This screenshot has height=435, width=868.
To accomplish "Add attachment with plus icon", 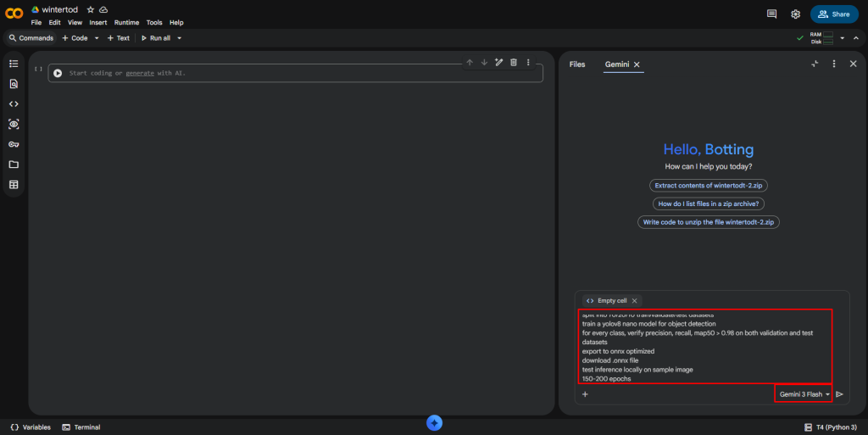I will [585, 394].
